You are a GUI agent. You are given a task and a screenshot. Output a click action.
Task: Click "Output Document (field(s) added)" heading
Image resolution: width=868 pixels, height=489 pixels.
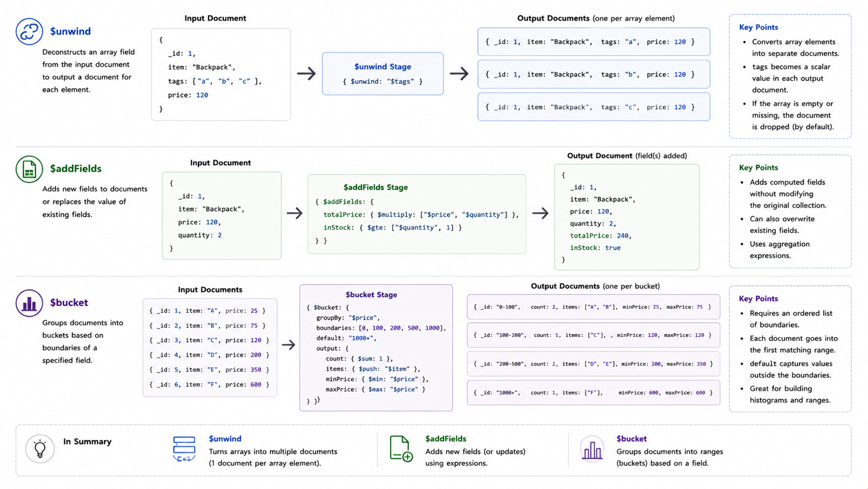[x=627, y=156]
